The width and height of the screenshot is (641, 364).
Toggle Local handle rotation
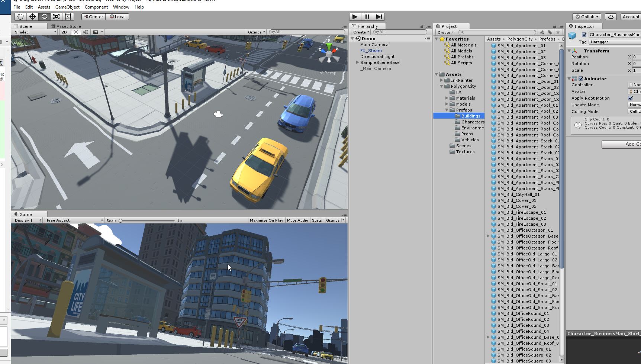click(118, 17)
